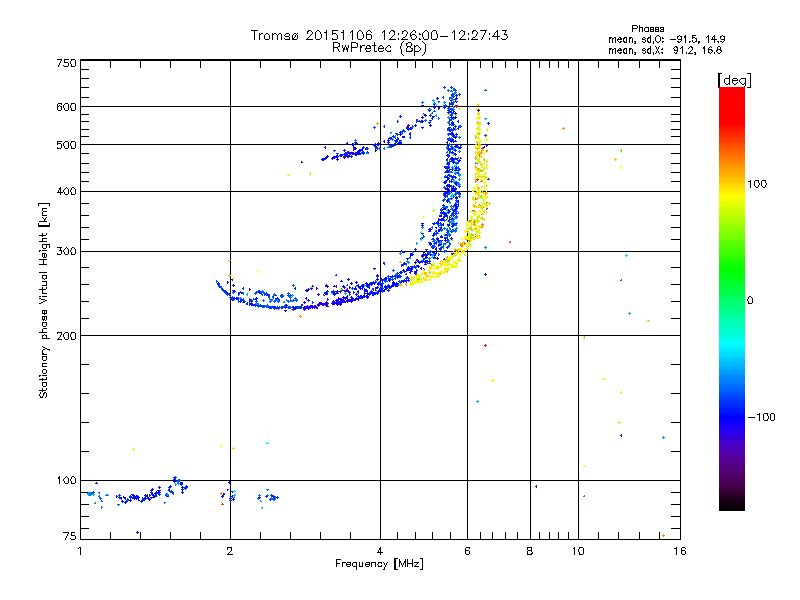Screen dimensions: 800x600
Task: Click the "200" height tick label
Action: pos(66,336)
